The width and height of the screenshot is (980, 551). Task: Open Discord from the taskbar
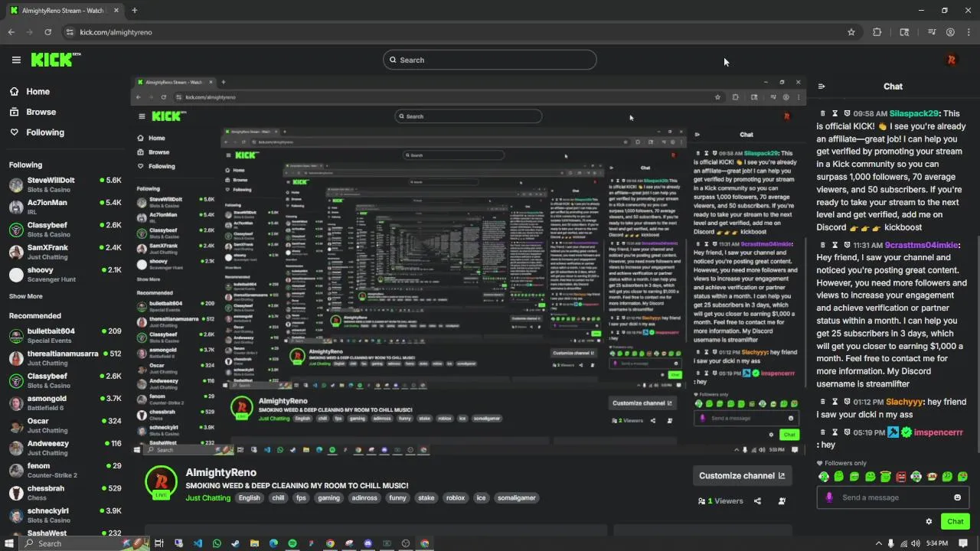pos(368,543)
